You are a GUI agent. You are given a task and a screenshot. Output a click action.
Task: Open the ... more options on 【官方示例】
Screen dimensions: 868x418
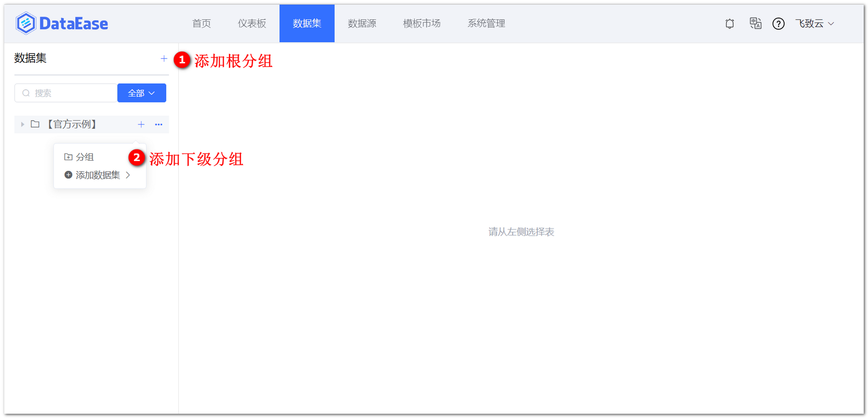158,124
